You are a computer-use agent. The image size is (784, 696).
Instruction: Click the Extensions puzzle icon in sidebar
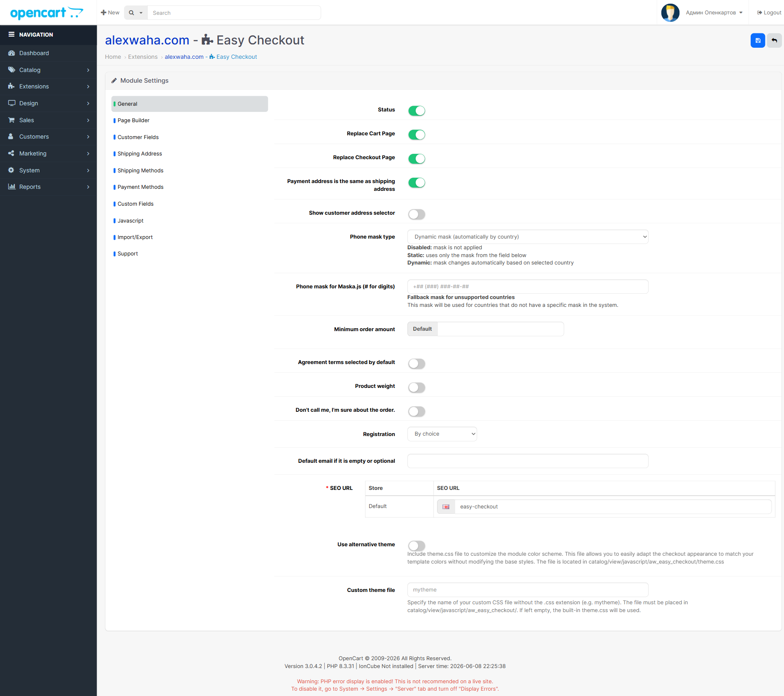click(12, 86)
